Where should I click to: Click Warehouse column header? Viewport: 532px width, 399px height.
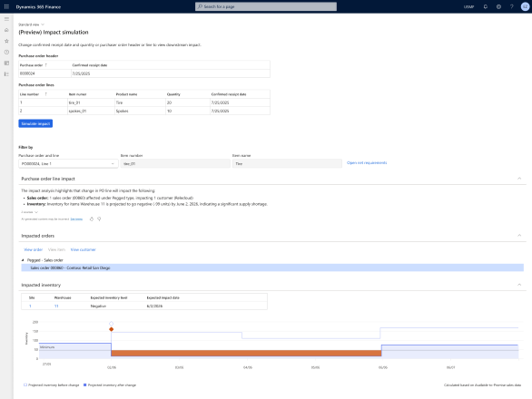[x=63, y=297]
